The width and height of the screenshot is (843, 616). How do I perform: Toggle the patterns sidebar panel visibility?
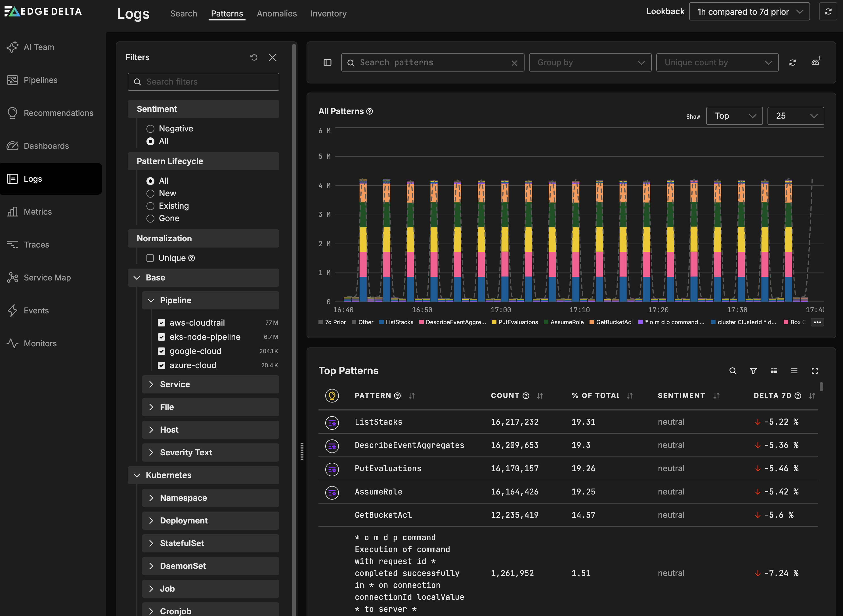[327, 62]
